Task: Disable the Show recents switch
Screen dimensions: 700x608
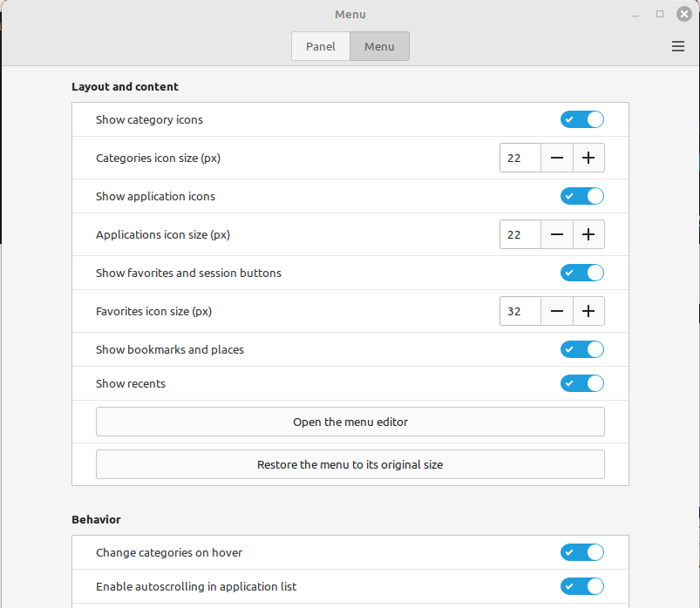Action: coord(581,384)
